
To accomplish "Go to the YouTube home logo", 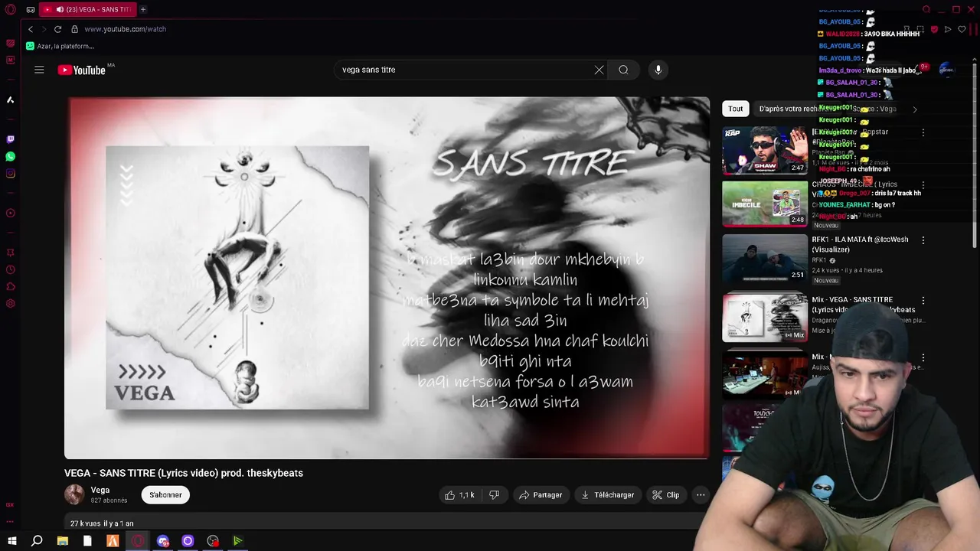I will pos(81,70).
